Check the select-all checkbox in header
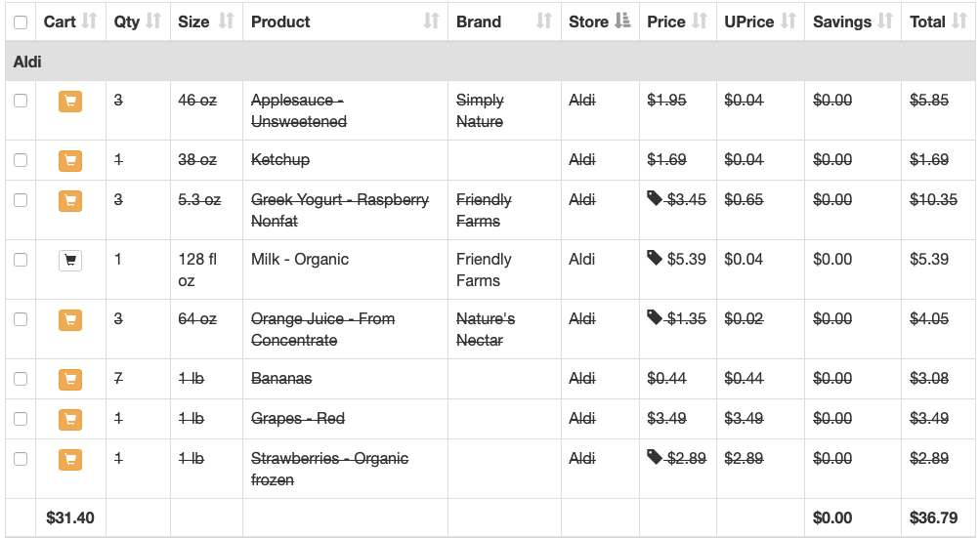The width and height of the screenshot is (980, 538). 21,21
